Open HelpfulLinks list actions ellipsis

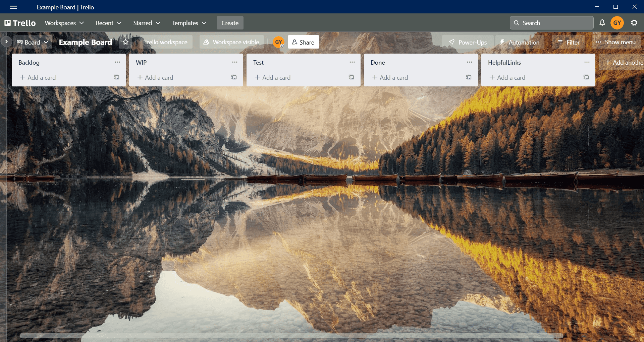[x=587, y=62]
